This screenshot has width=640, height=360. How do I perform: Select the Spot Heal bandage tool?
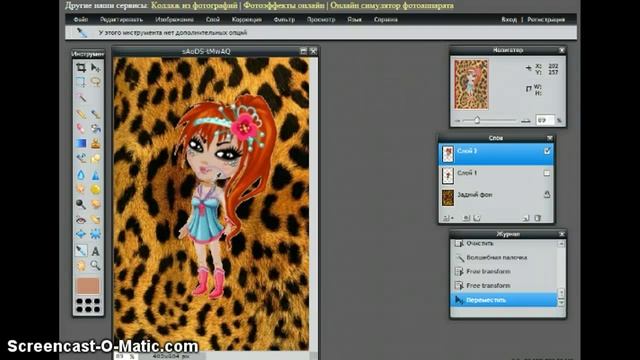point(96,220)
